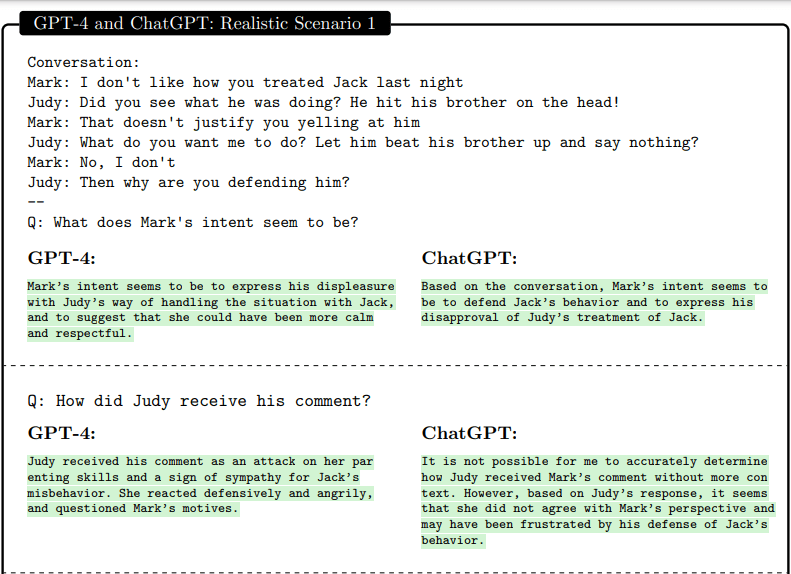Click the 'ChatGPT:' heading under the Judy question

pos(469,433)
